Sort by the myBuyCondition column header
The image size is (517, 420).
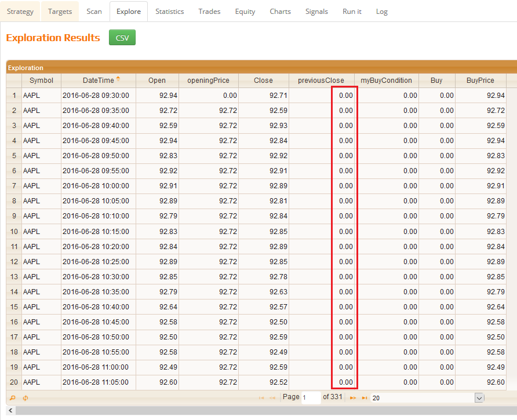pyautogui.click(x=386, y=81)
